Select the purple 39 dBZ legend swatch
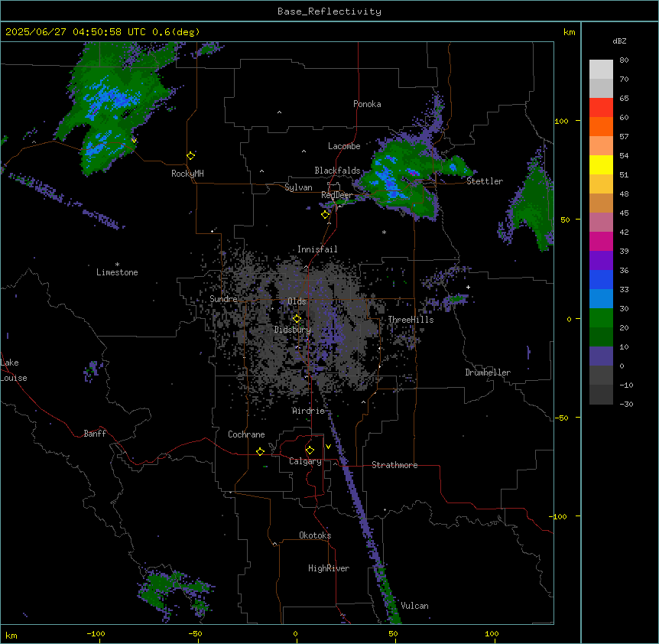The width and height of the screenshot is (659, 644). point(601,261)
